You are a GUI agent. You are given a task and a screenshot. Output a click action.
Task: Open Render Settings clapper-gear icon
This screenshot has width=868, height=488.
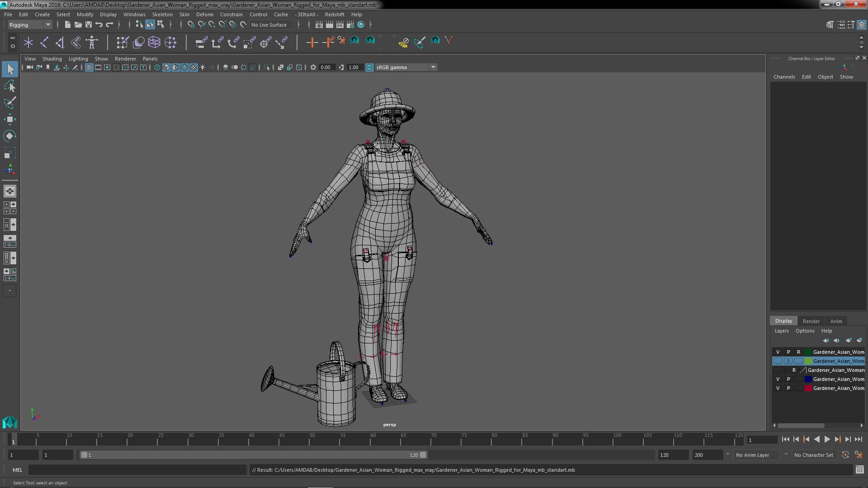coord(350,24)
